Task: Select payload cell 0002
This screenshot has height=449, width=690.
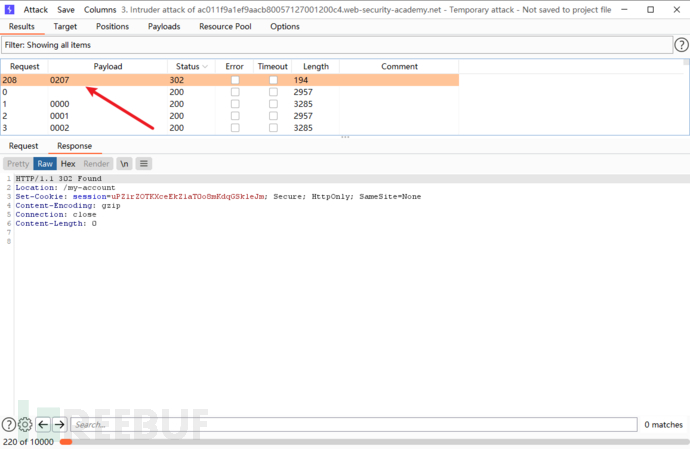Action: [59, 128]
